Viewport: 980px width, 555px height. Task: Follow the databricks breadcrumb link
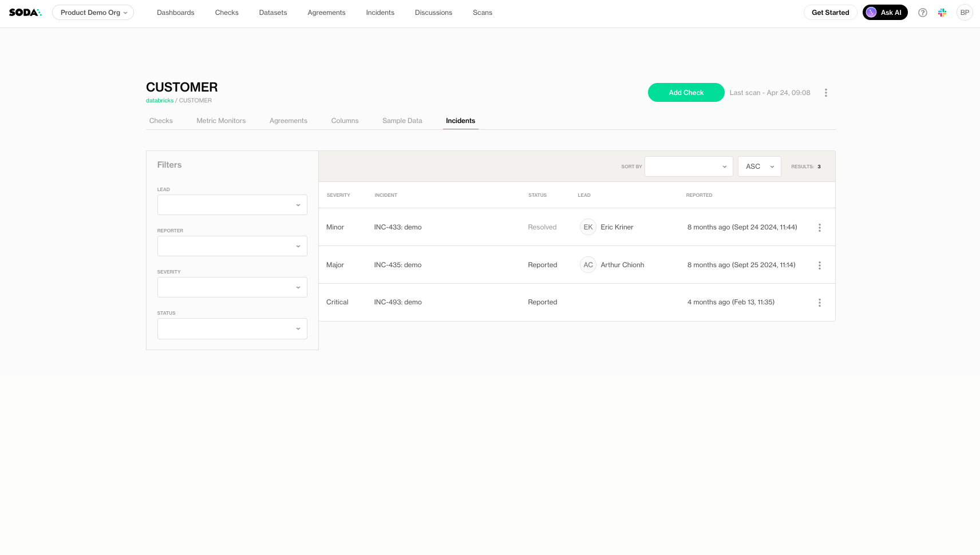pyautogui.click(x=159, y=101)
